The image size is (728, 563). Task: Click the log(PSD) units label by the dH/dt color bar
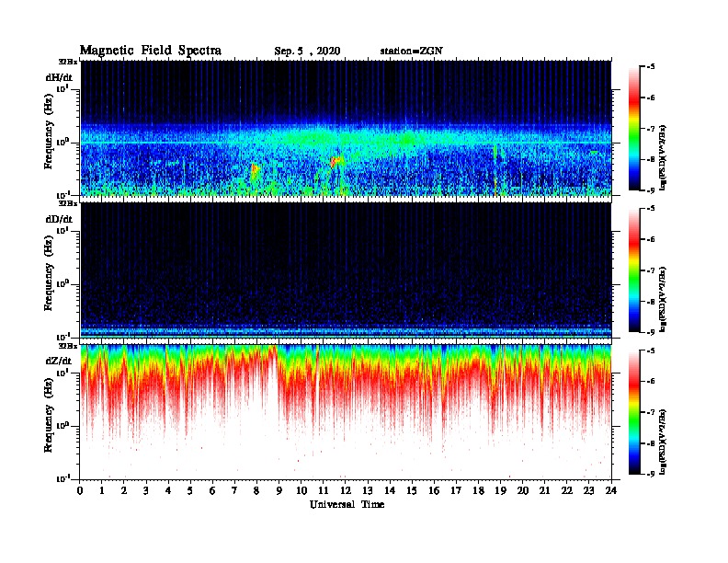click(663, 158)
